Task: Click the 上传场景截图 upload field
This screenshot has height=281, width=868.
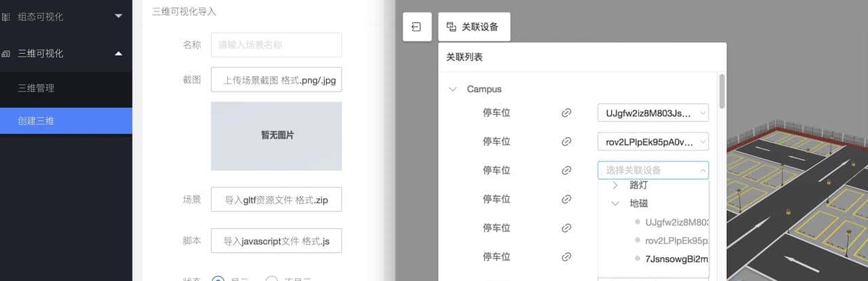Action: pos(276,79)
